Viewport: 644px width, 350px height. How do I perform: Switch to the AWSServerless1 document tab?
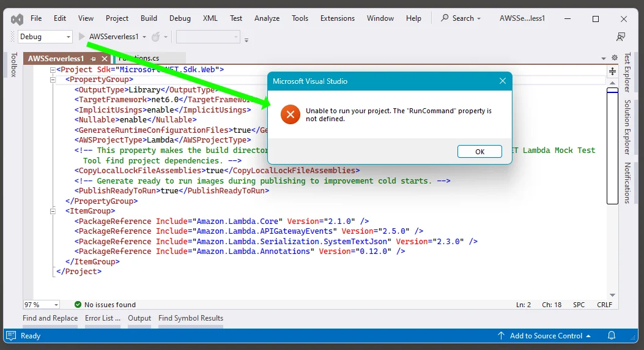(x=56, y=59)
